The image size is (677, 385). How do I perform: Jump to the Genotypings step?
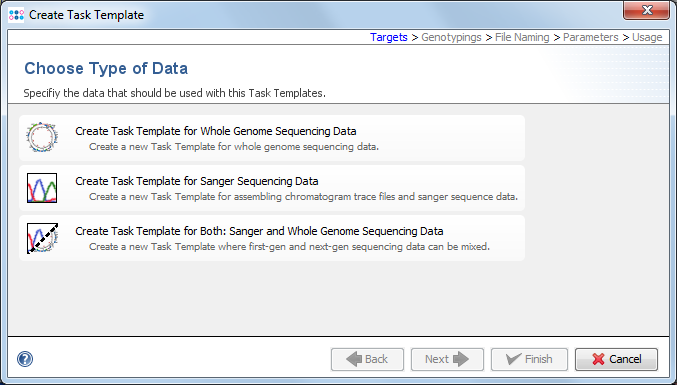[451, 37]
